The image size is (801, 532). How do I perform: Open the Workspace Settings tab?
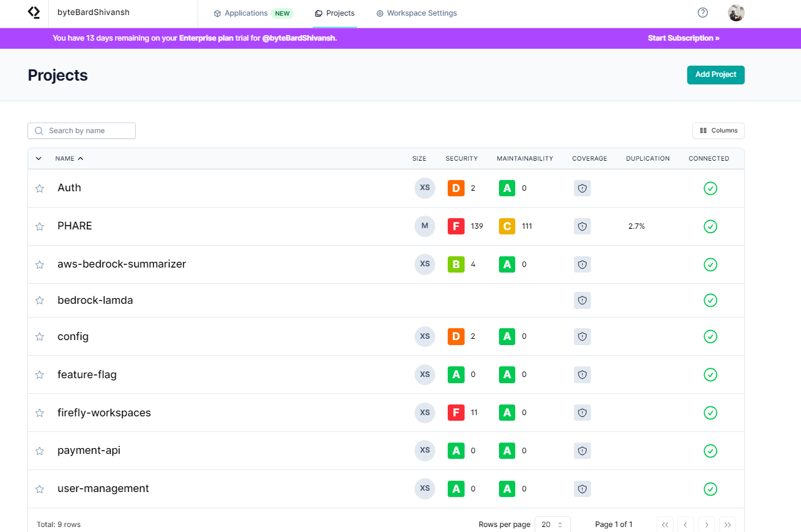click(x=416, y=13)
